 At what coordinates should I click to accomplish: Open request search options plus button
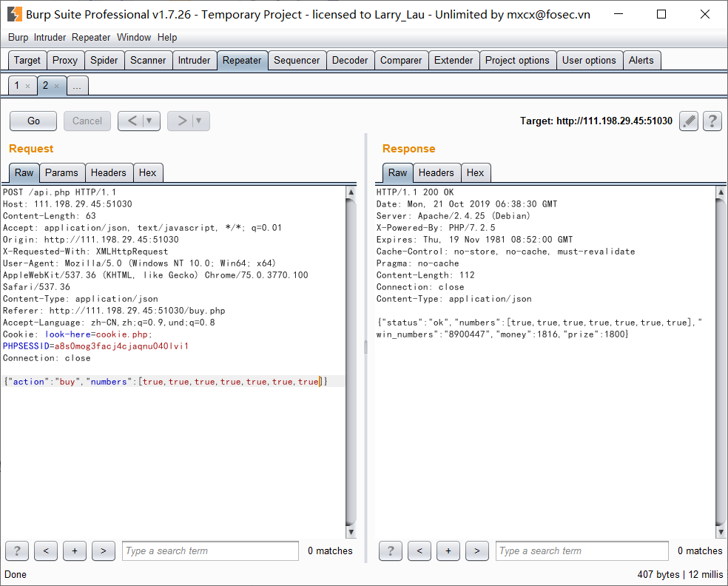tap(75, 550)
